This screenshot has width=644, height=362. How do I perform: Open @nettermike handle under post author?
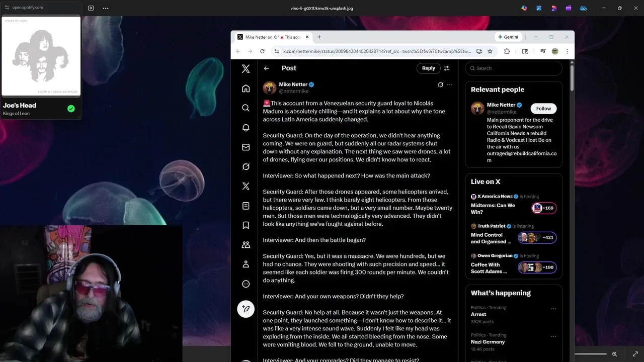pos(294,92)
